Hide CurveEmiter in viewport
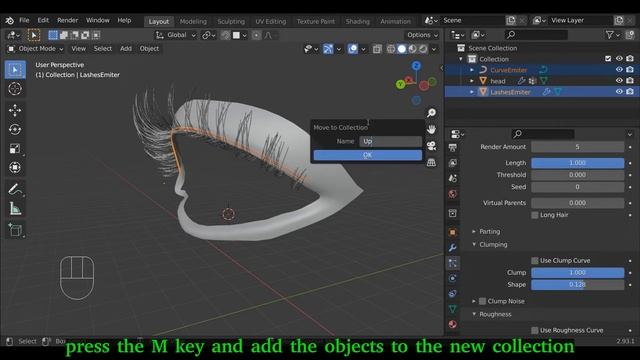The image size is (640, 360). (x=619, y=70)
